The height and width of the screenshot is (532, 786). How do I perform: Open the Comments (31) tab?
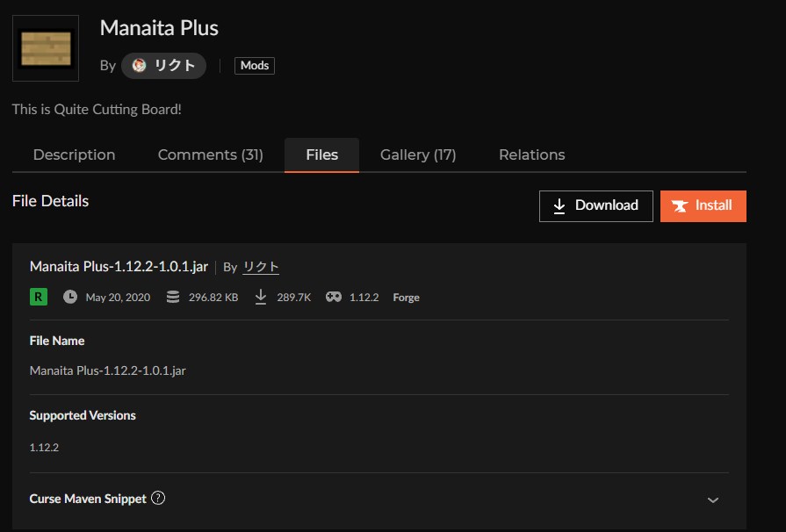pyautogui.click(x=210, y=155)
